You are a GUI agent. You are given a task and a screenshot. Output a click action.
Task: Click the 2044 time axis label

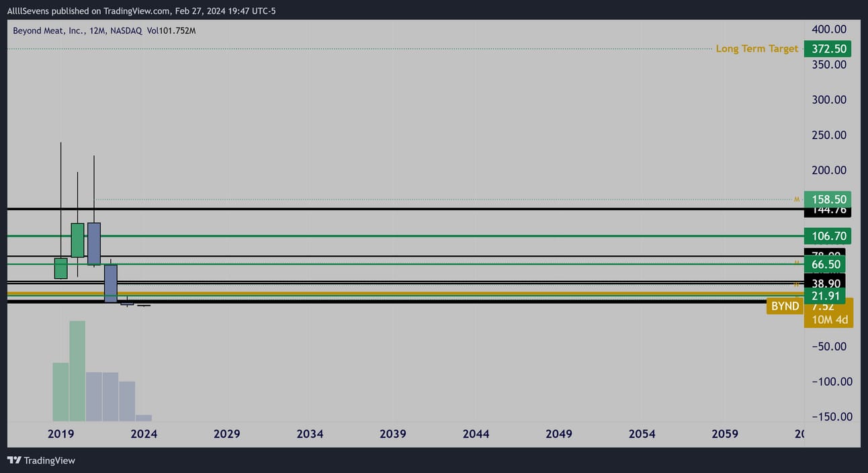[476, 434]
